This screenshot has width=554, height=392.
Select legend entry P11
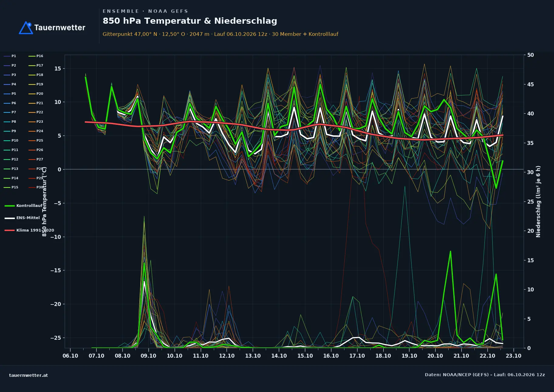(x=11, y=150)
